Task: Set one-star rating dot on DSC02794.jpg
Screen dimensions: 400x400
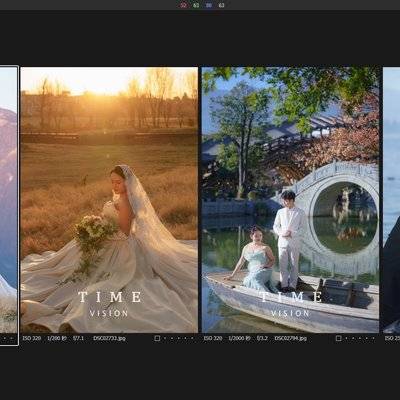Action: point(346,338)
